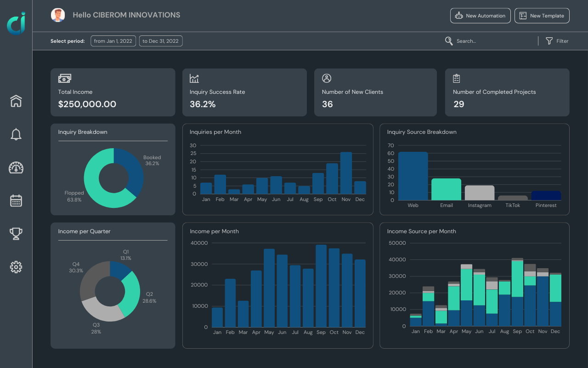588x368 pixels.
Task: Click the 'Number of Completed Projects' label
Action: pyautogui.click(x=494, y=92)
